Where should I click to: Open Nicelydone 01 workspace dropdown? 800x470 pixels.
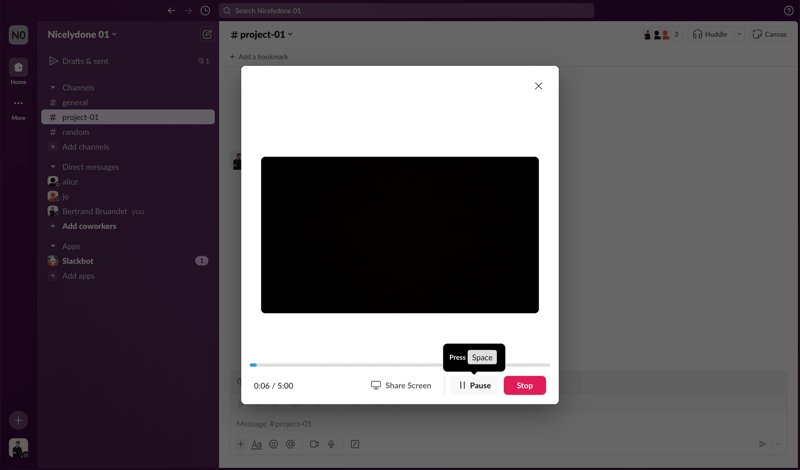pyautogui.click(x=82, y=34)
